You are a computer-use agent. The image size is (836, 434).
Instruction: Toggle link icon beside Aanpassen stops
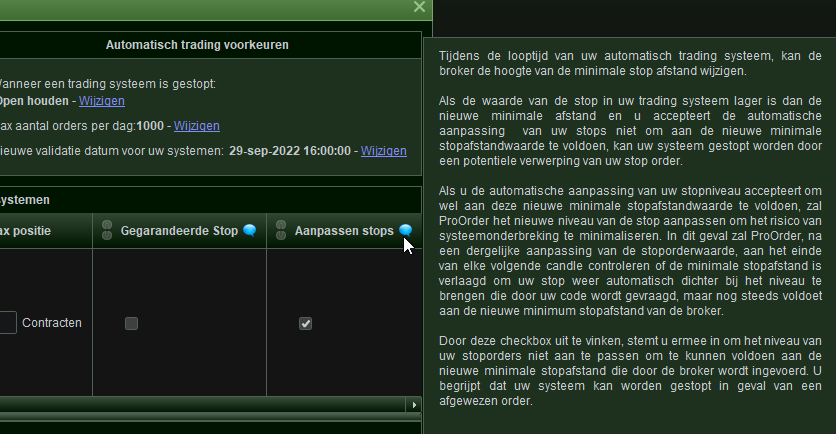pos(281,230)
